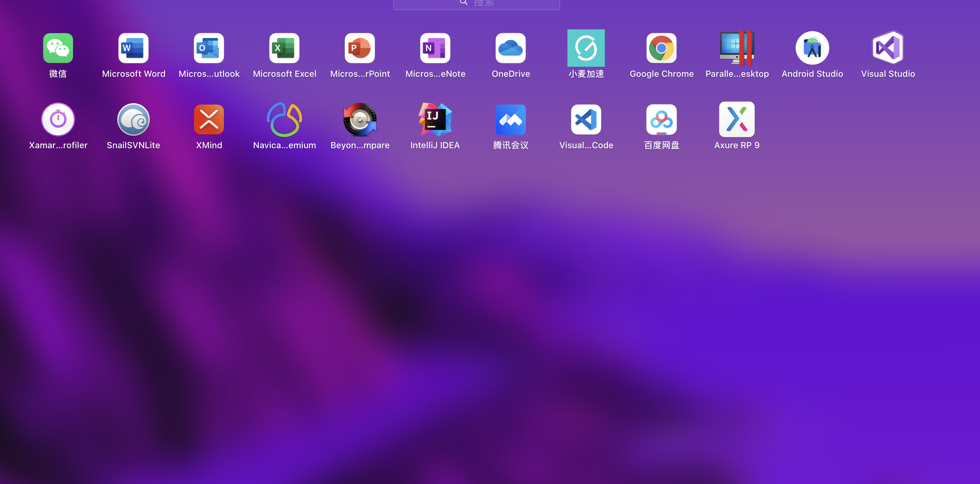980x484 pixels.
Task: Launch the Parallels Desktop icon
Action: pyautogui.click(x=737, y=48)
